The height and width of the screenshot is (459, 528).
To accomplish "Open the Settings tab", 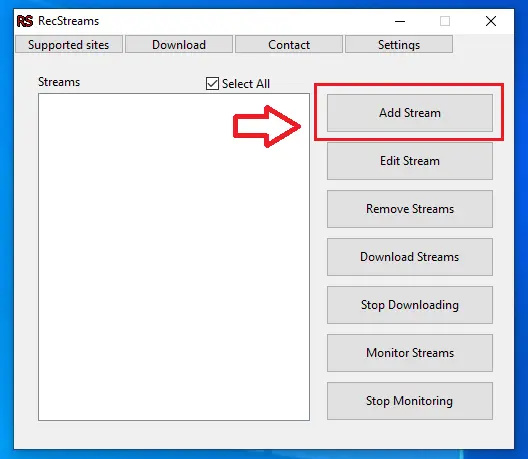I will click(399, 44).
